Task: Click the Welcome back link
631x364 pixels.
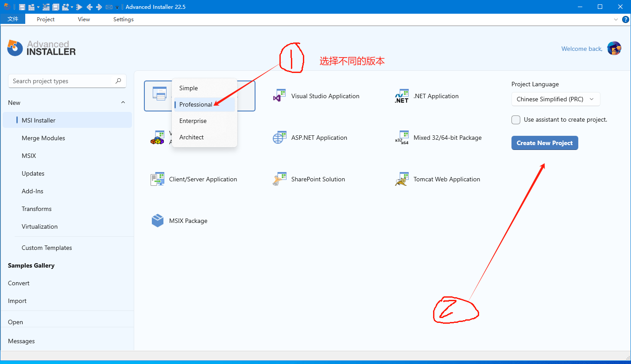Action: tap(582, 49)
